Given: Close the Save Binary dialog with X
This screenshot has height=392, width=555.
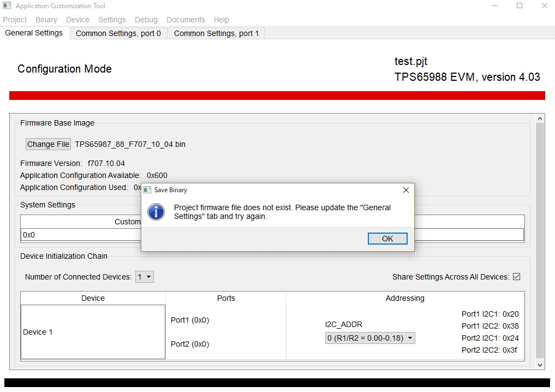Looking at the screenshot, I should (x=406, y=190).
